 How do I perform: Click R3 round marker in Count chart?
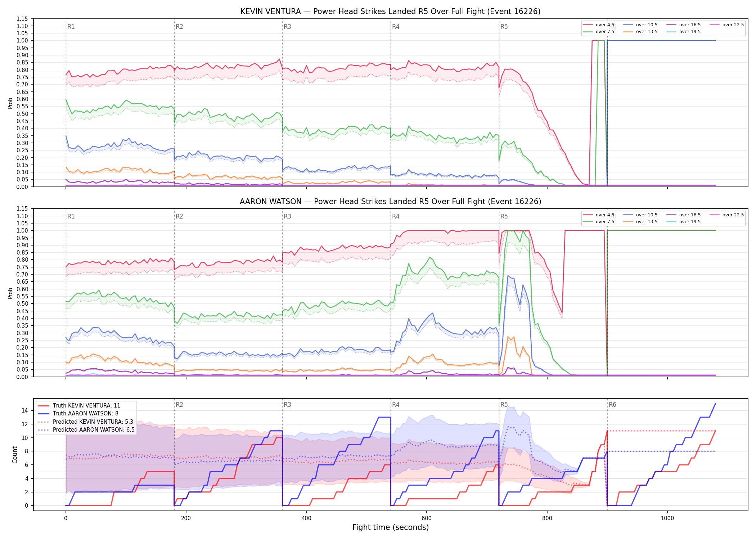point(287,405)
